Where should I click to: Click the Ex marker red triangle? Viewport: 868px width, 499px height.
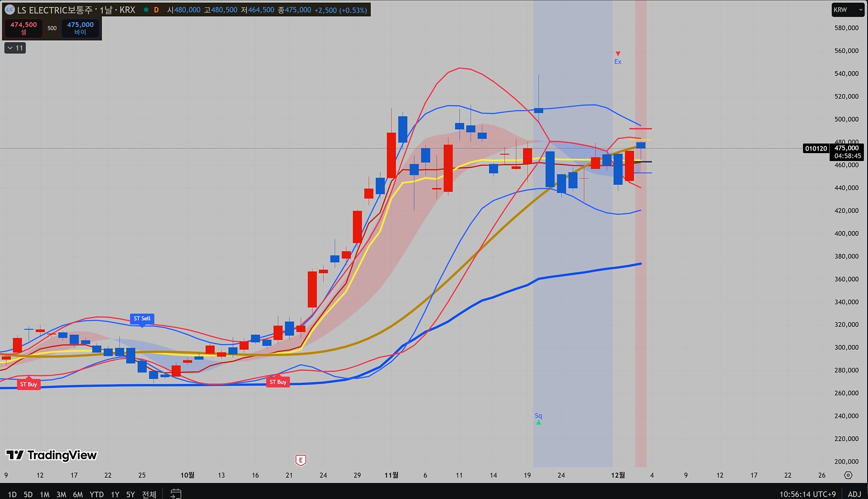618,54
